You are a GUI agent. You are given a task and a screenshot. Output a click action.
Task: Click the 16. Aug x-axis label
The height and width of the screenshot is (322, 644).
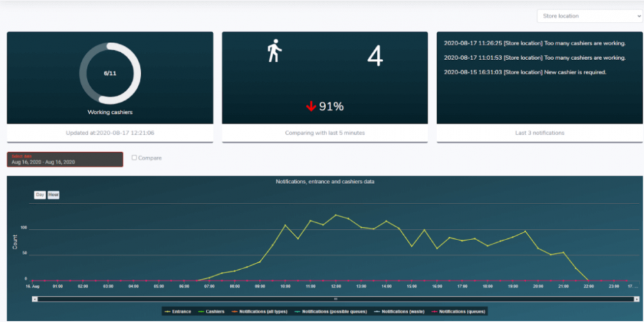tap(32, 287)
